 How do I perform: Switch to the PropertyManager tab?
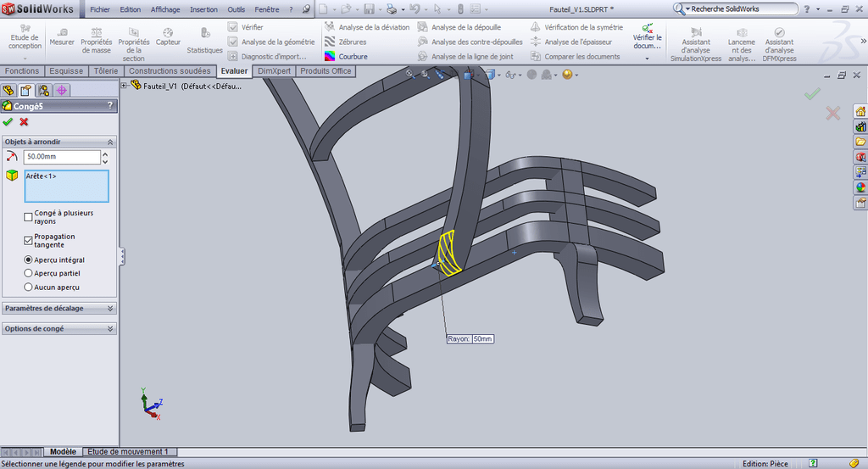coord(26,90)
